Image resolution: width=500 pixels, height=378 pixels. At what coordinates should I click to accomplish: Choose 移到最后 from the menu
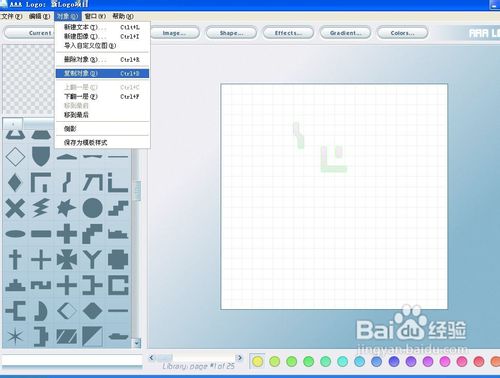102,115
